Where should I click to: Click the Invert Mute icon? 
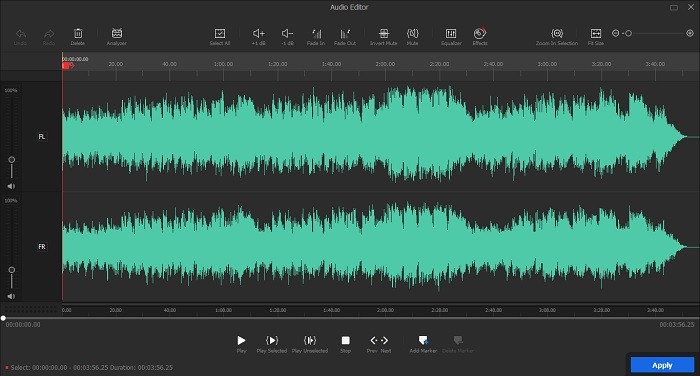383,33
